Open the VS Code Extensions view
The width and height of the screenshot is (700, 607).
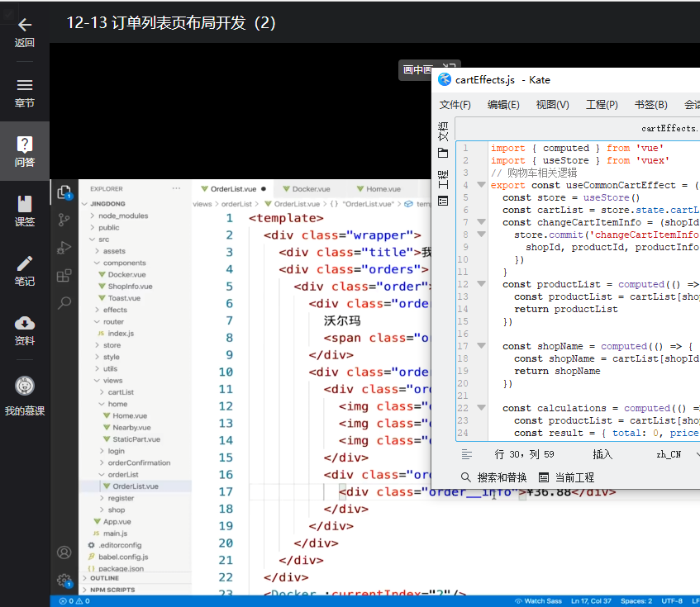[64, 275]
